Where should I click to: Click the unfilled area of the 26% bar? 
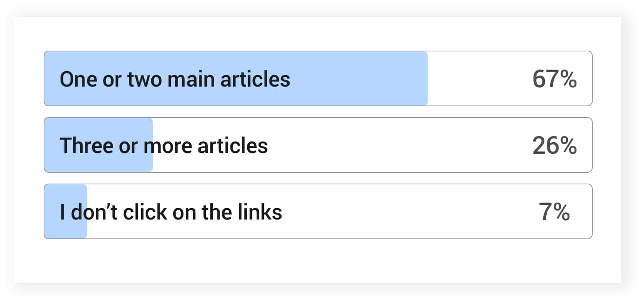point(386,146)
